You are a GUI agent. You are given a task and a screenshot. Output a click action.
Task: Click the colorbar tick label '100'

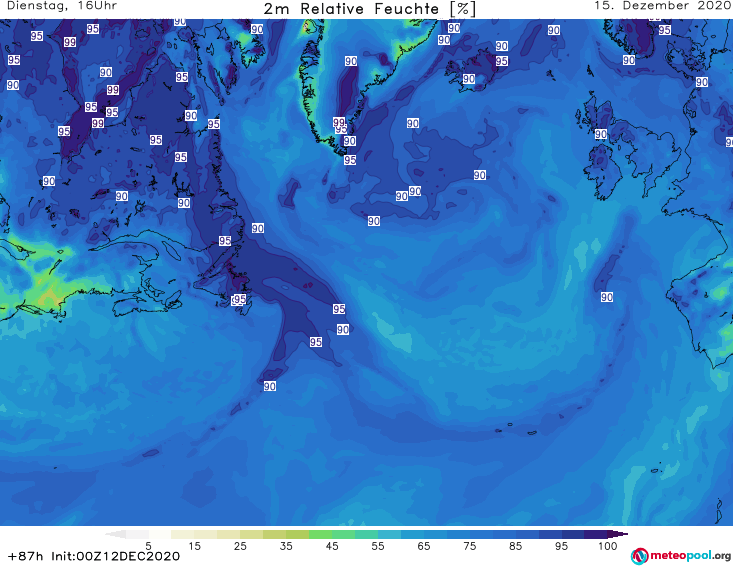(608, 546)
